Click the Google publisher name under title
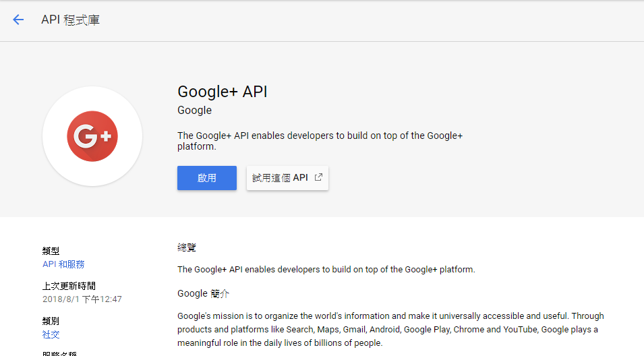This screenshot has width=644, height=356. [x=194, y=111]
